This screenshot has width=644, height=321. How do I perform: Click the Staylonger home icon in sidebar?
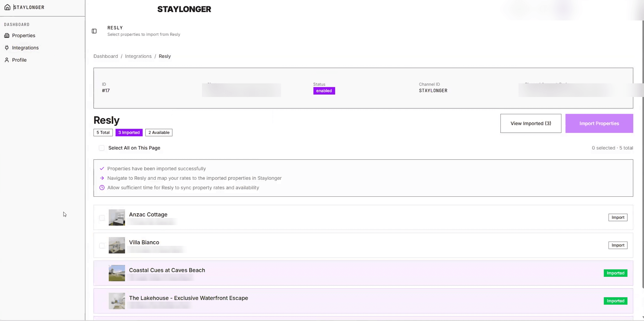point(7,7)
